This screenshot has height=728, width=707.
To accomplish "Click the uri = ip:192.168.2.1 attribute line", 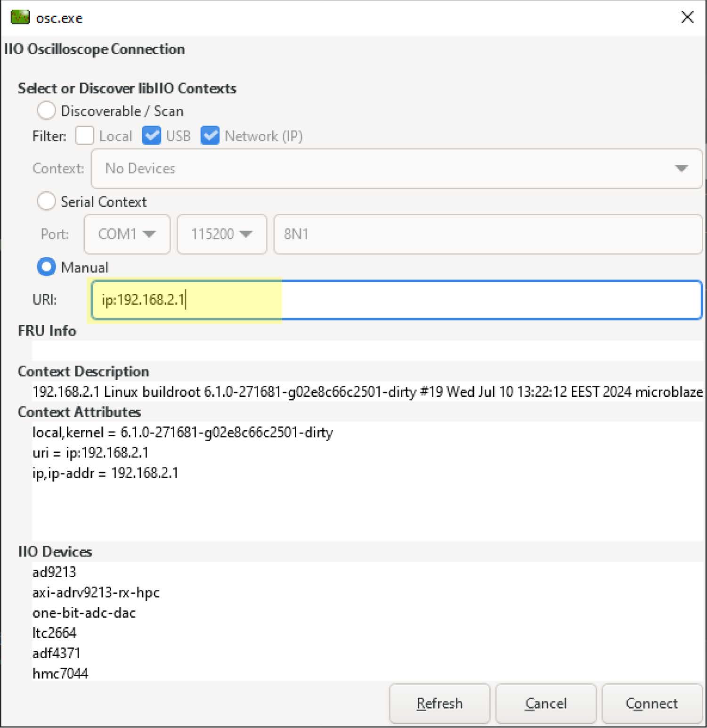I will 90,453.
